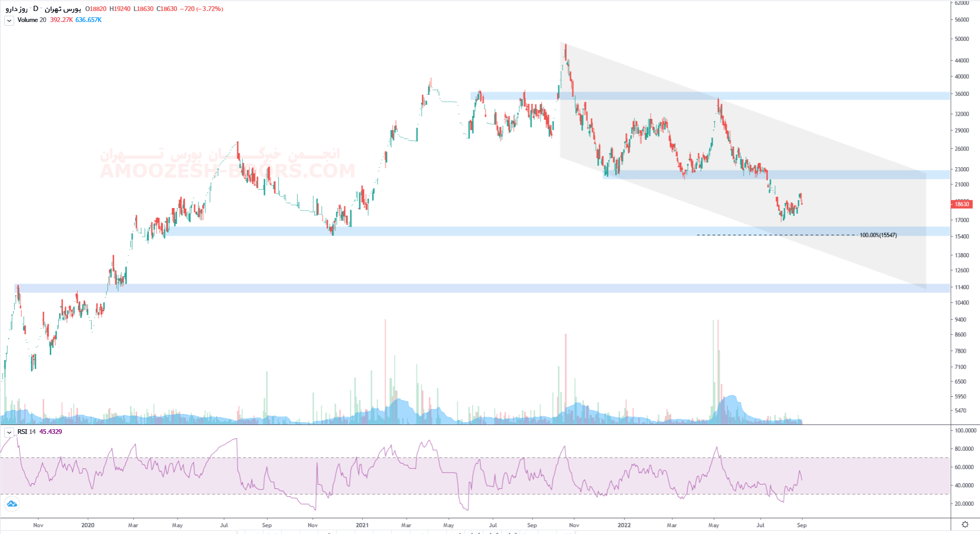The image size is (980, 534).
Task: Collapse the RSI indicator legend arrow
Action: coord(9,432)
